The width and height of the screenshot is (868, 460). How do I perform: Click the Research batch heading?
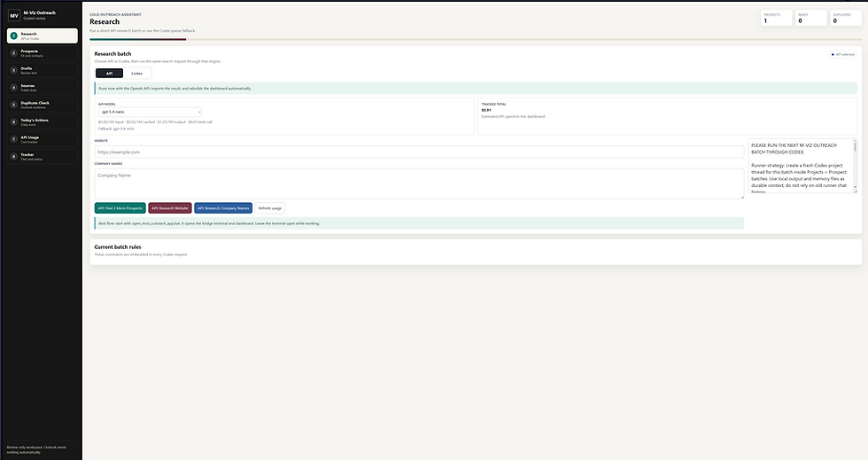112,54
